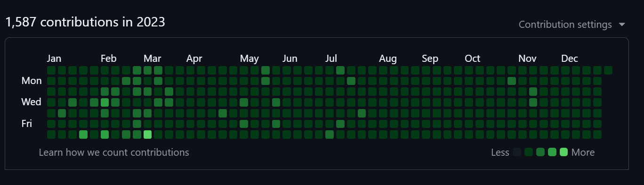Click the Wed weekday label

click(32, 102)
